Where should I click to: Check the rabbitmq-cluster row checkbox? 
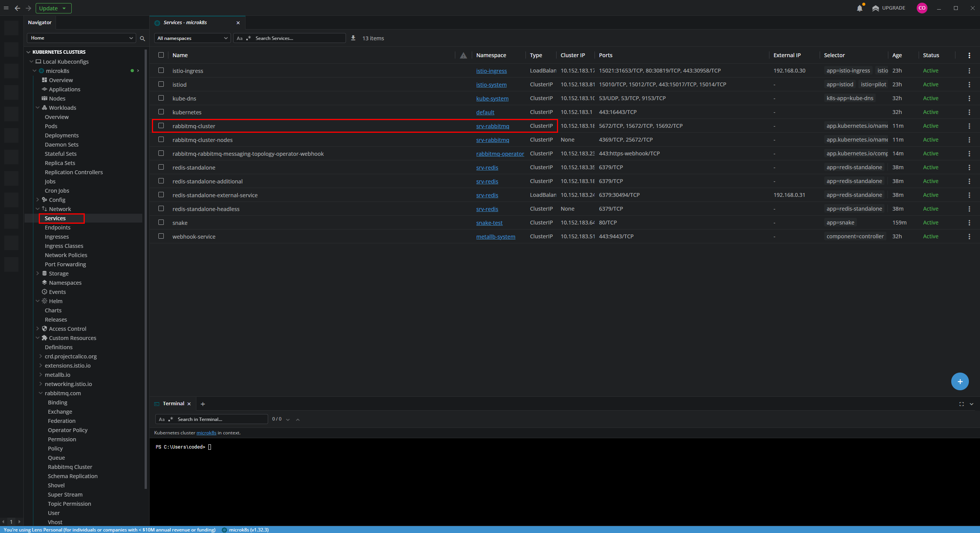[x=161, y=125]
